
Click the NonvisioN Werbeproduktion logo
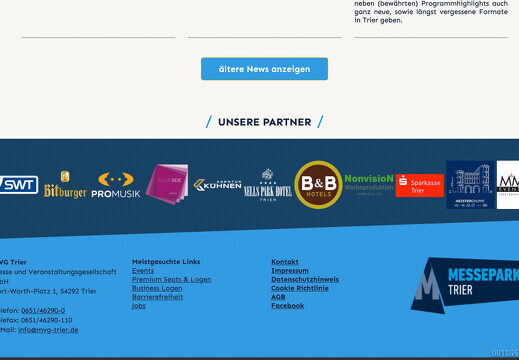click(x=369, y=185)
